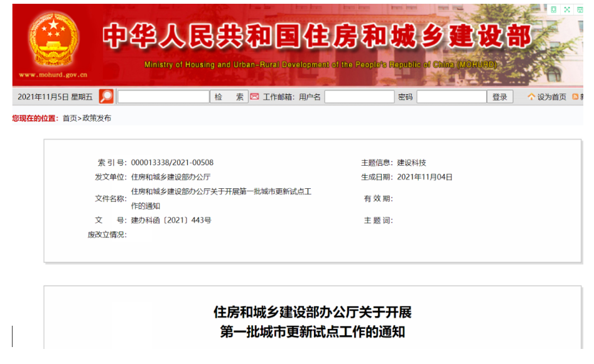Click the 设为首页 link
This screenshot has width=594, height=364.
point(551,97)
